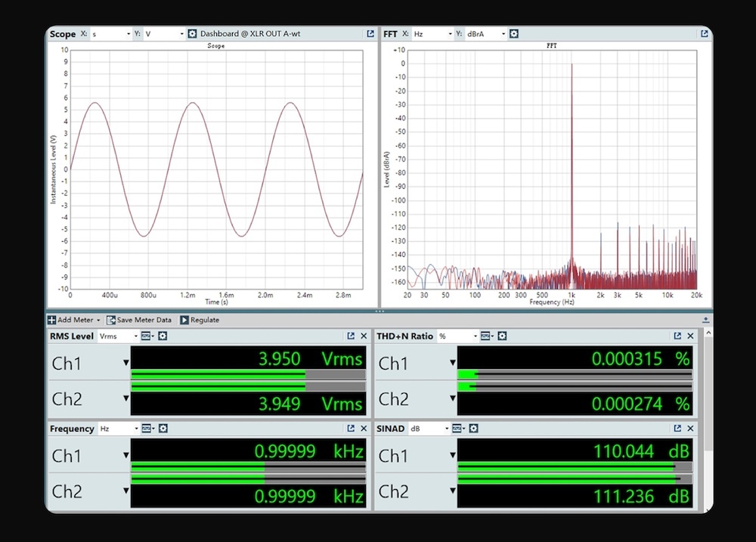The height and width of the screenshot is (542, 756).
Task: Expand Frequency Ch2 channel arrow
Action: pyautogui.click(x=125, y=491)
